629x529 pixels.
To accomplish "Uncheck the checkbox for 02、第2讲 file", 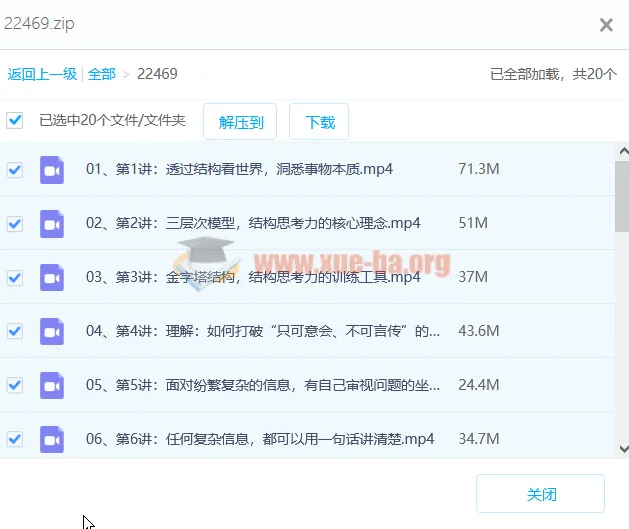I will [15, 224].
